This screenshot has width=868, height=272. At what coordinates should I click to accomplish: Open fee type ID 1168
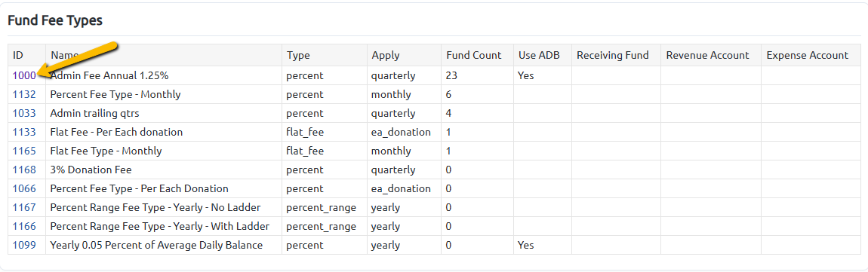point(24,170)
